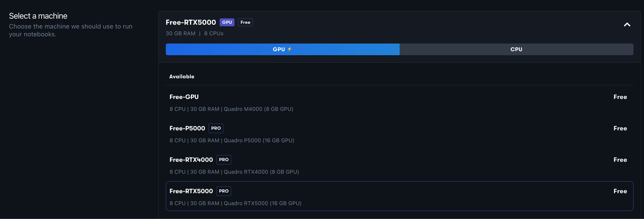Click the PRO badge next to Free-RTX4000

click(223, 160)
